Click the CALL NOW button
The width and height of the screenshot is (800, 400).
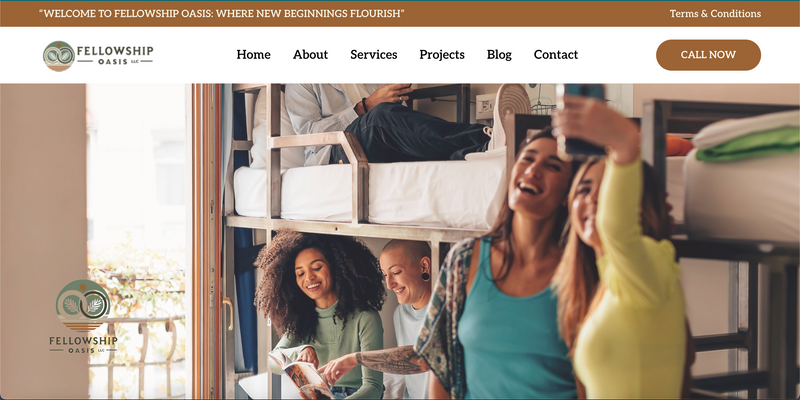tap(708, 55)
